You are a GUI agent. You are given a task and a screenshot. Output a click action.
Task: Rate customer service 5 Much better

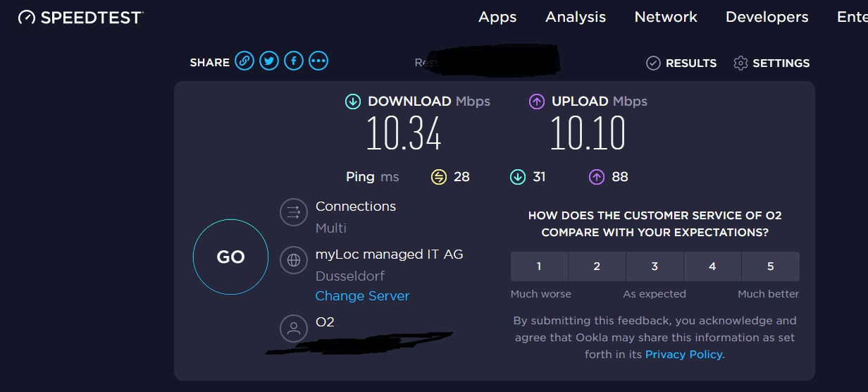(770, 267)
